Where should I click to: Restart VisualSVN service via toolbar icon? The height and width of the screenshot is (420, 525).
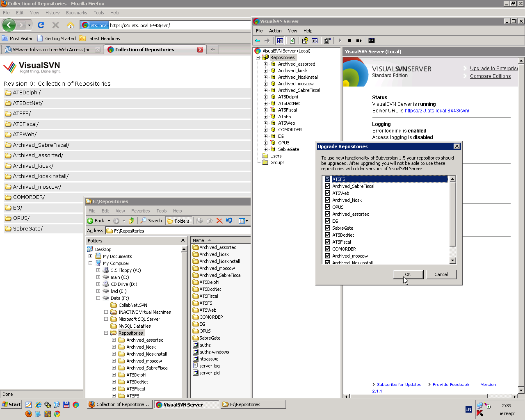(x=359, y=41)
